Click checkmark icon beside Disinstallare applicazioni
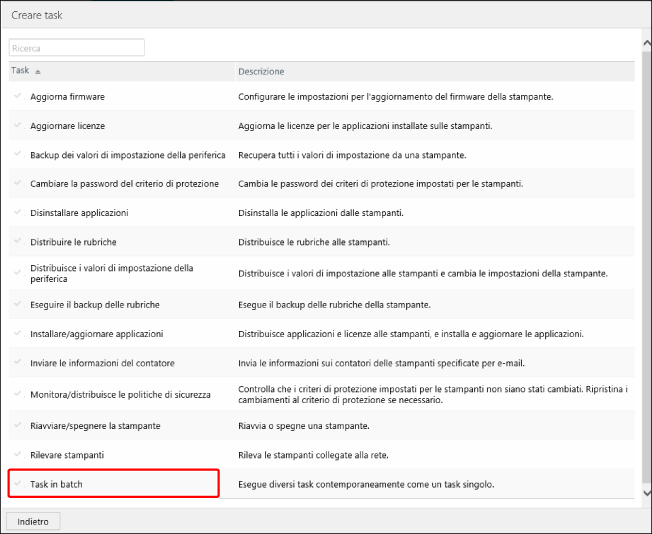 17,213
